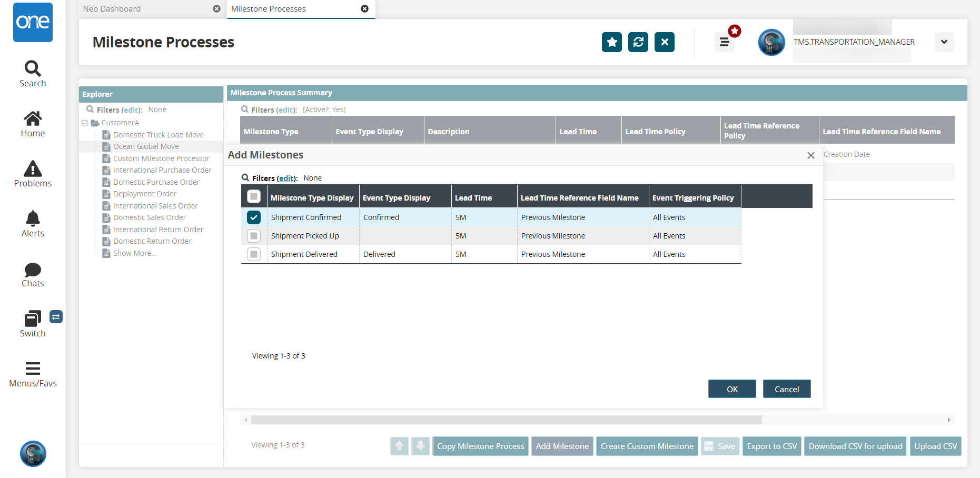Check the Shipment Picked Up checkbox
The image size is (980, 478).
[254, 236]
